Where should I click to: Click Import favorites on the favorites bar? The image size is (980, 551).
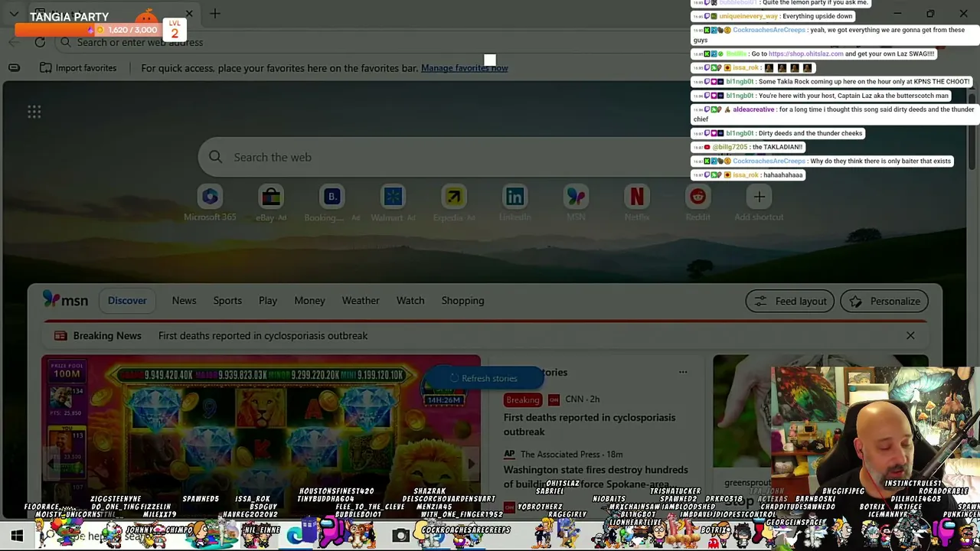77,68
